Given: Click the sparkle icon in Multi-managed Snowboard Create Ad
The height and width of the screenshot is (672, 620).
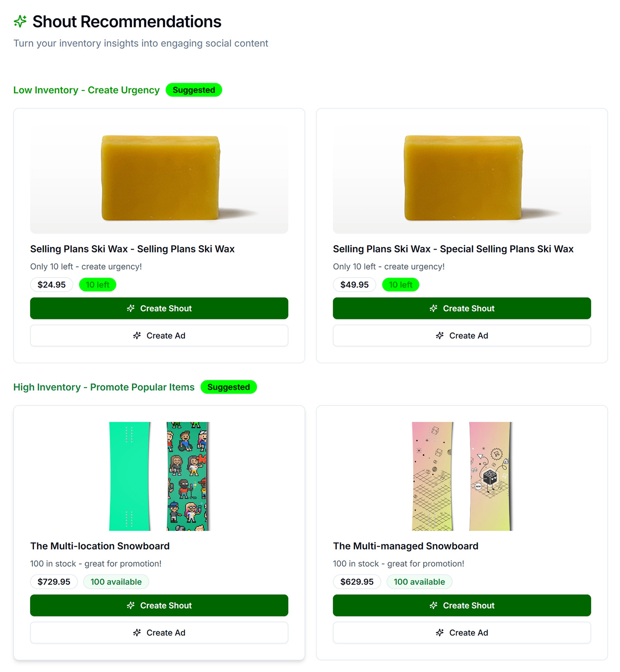Looking at the screenshot, I should (439, 632).
